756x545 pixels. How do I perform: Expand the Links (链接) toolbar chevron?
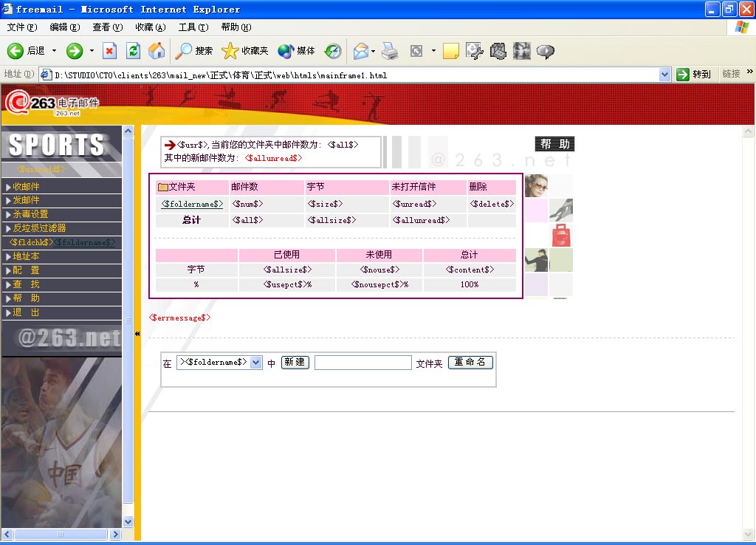[750, 72]
